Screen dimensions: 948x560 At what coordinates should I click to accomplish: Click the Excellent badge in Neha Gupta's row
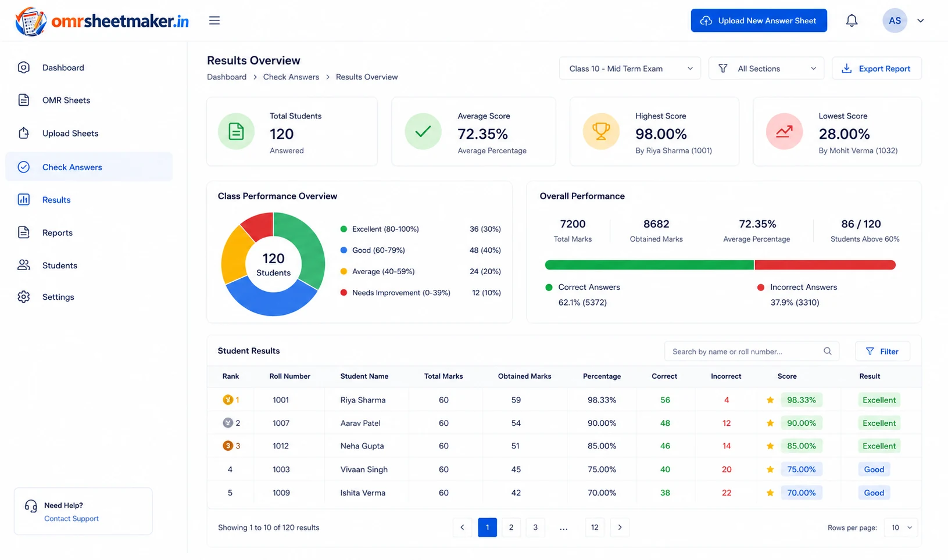[x=879, y=446]
